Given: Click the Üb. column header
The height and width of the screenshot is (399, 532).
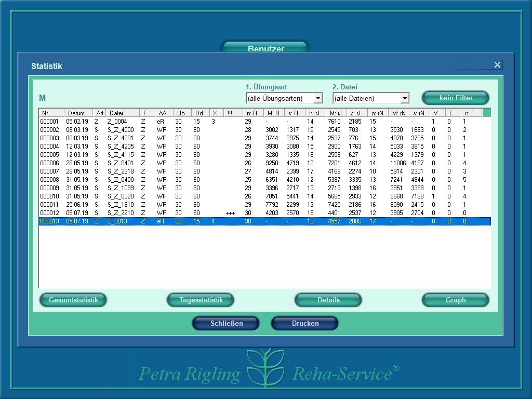Looking at the screenshot, I should coord(182,113).
